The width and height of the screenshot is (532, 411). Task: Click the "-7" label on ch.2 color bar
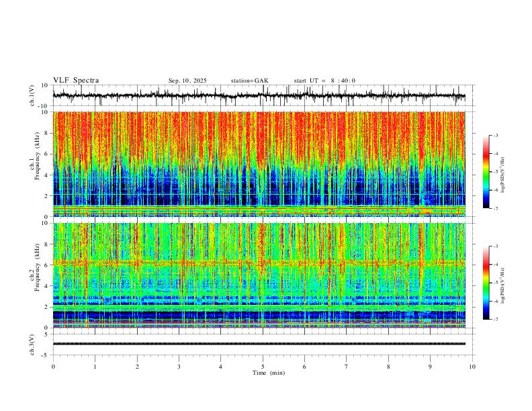(x=496, y=319)
